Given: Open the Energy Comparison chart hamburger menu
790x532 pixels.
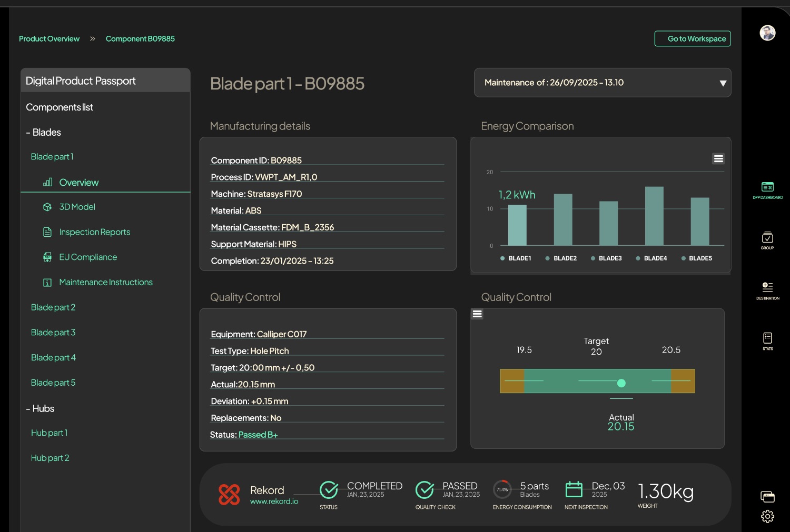Looking at the screenshot, I should (x=718, y=158).
